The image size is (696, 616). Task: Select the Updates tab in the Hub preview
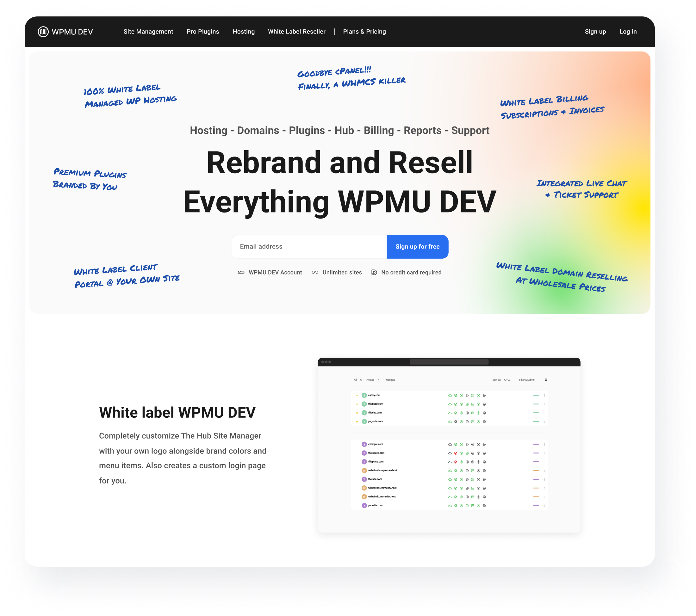(391, 380)
